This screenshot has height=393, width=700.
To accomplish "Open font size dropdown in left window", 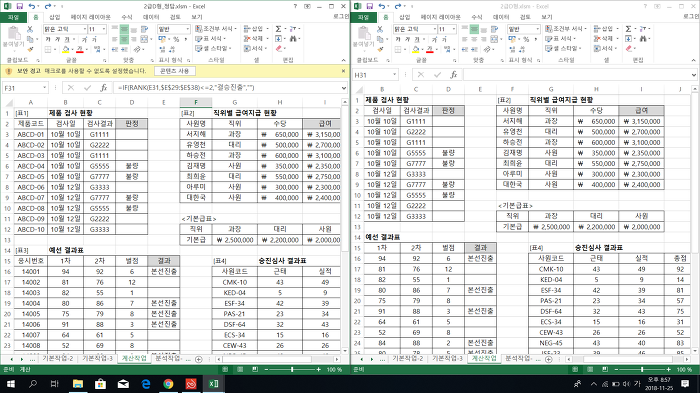I will pos(104,29).
